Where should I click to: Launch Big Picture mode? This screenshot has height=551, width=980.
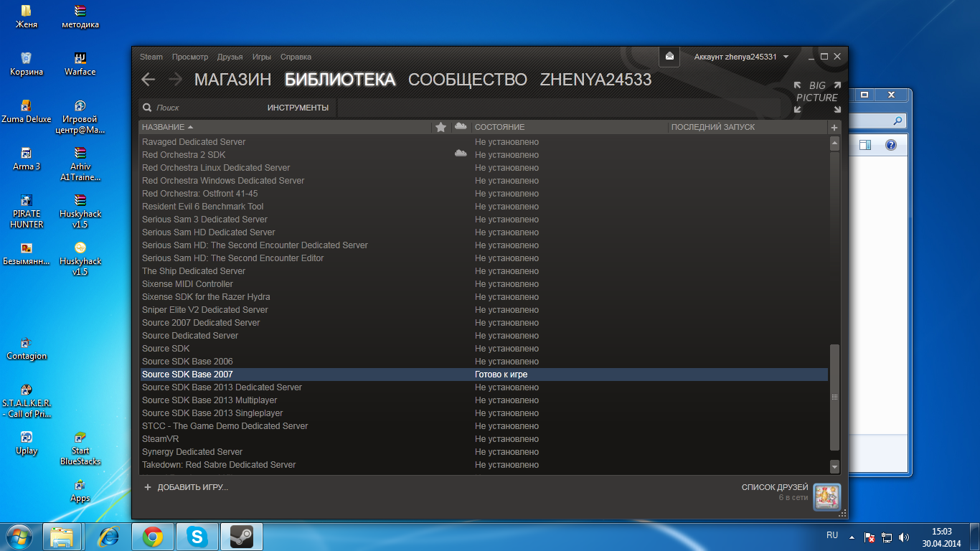click(x=817, y=97)
